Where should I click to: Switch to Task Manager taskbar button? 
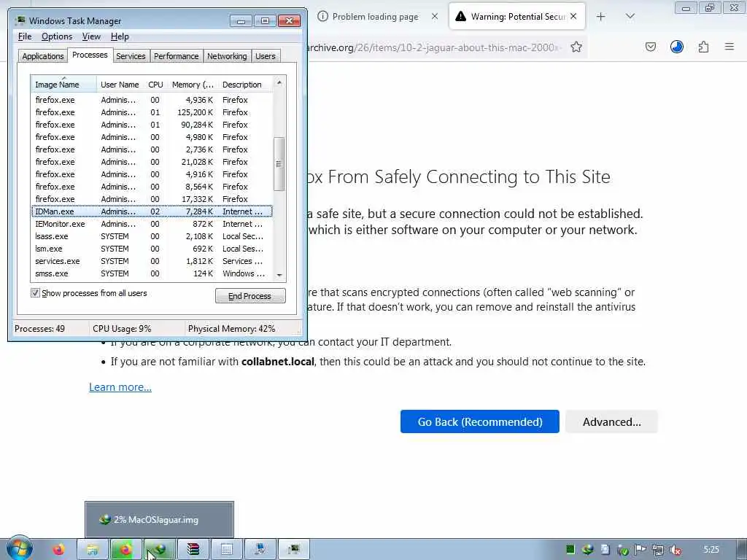(x=294, y=550)
